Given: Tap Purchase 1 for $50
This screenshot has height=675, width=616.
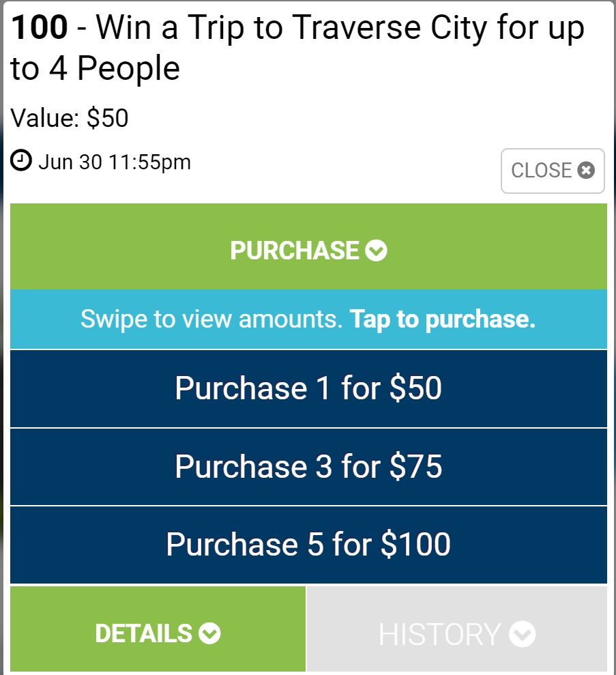Looking at the screenshot, I should click(308, 388).
